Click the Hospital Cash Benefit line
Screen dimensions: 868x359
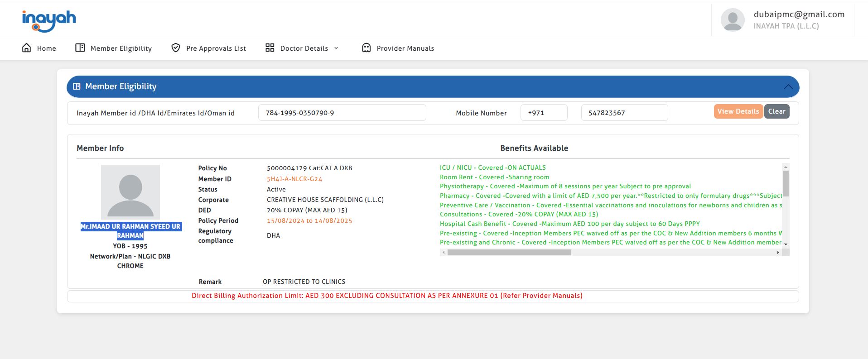pos(570,224)
